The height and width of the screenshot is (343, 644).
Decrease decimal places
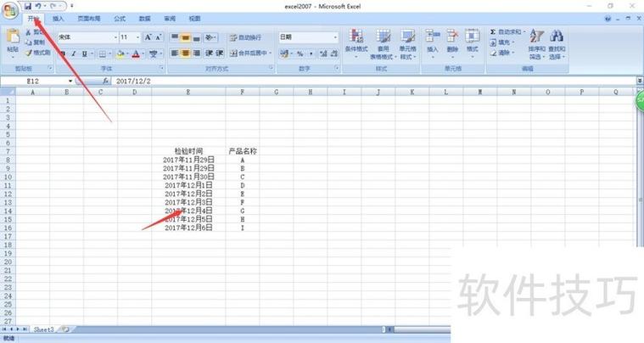tap(334, 53)
